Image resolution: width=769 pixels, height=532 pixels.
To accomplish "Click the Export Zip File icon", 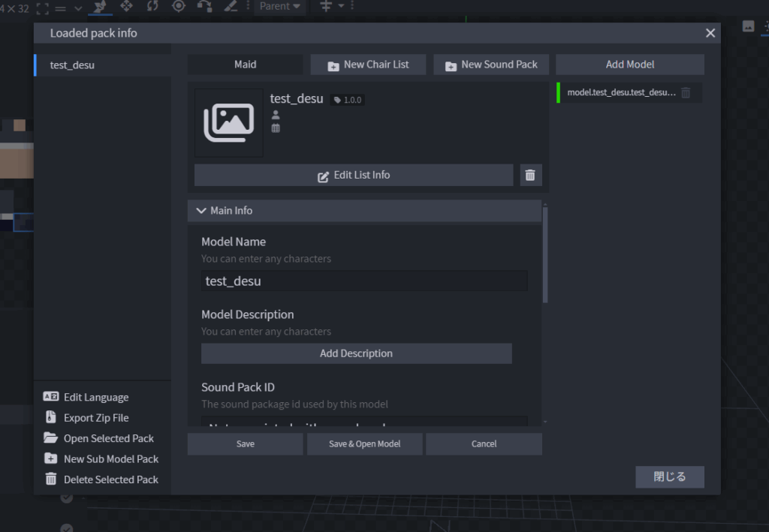I will (x=51, y=418).
